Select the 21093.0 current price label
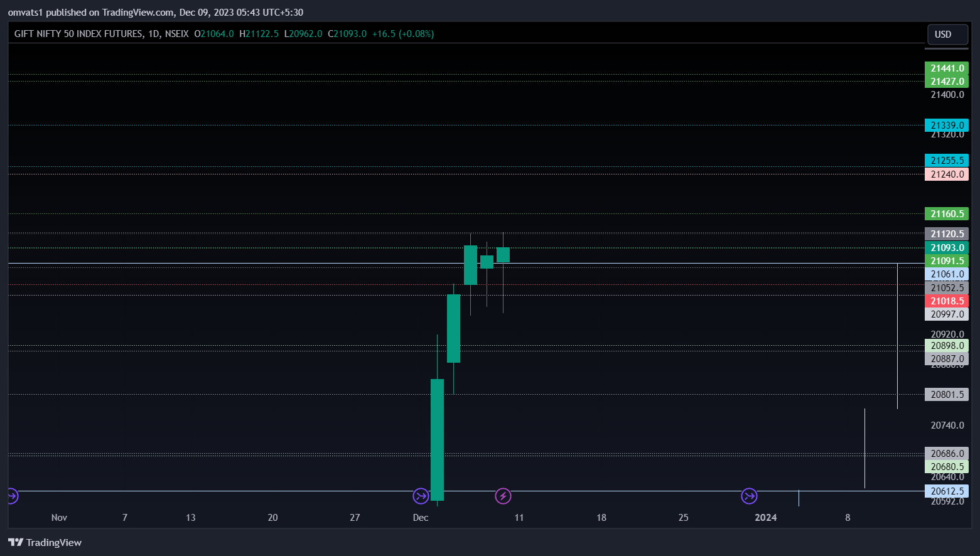 [947, 248]
